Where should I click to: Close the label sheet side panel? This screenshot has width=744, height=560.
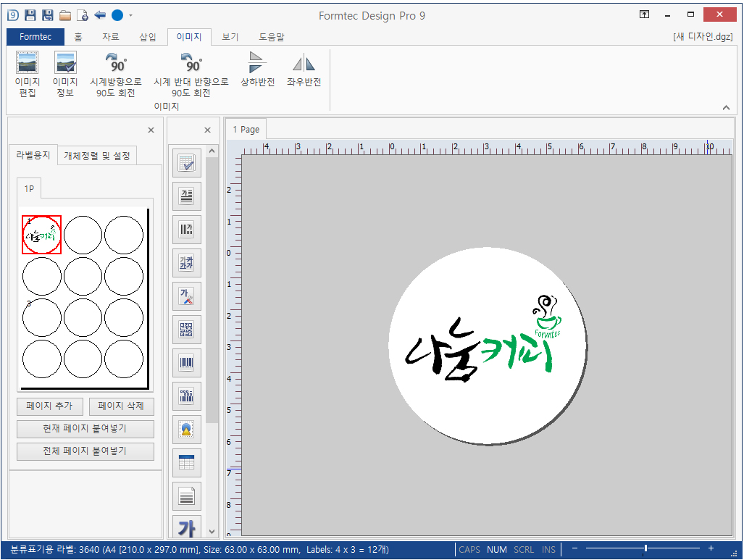[x=151, y=130]
